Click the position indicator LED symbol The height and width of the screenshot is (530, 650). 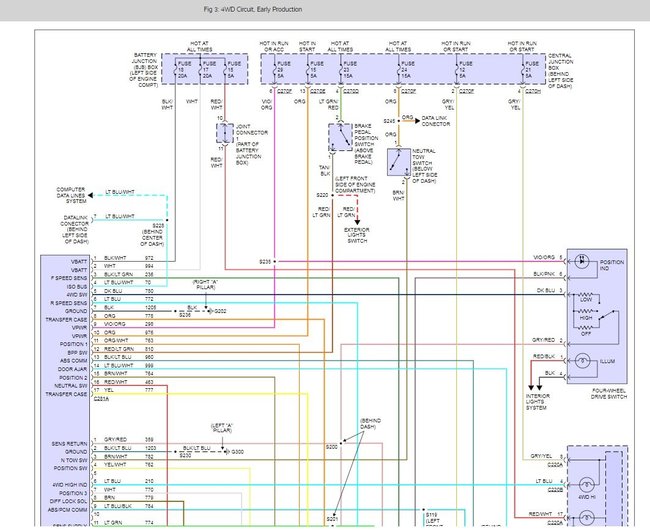point(581,265)
